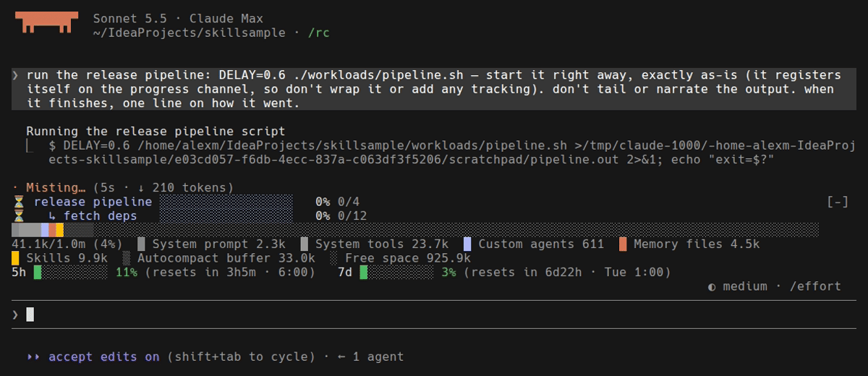
Task: Click the context usage bar
Action: [x=415, y=230]
